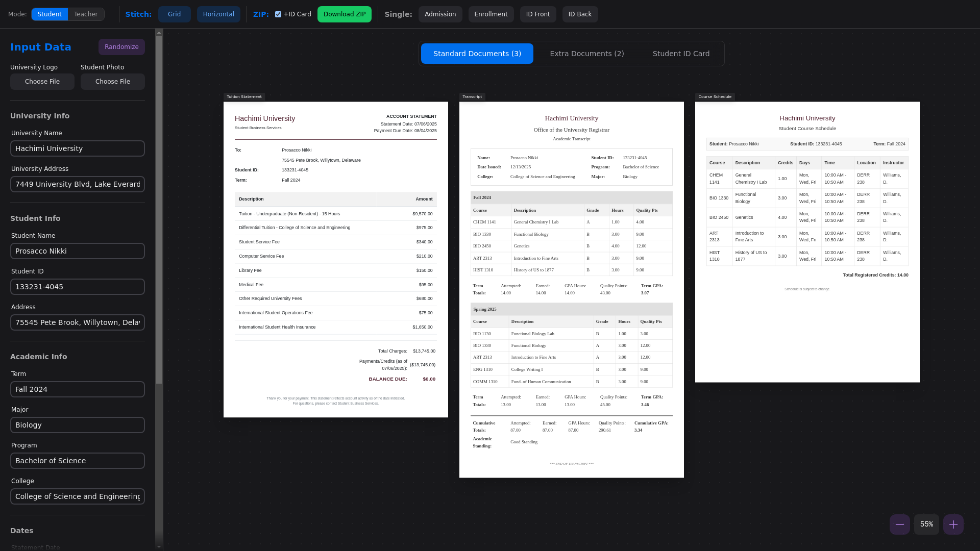Click the student Address input field
The height and width of the screenshot is (551, 980).
[78, 322]
